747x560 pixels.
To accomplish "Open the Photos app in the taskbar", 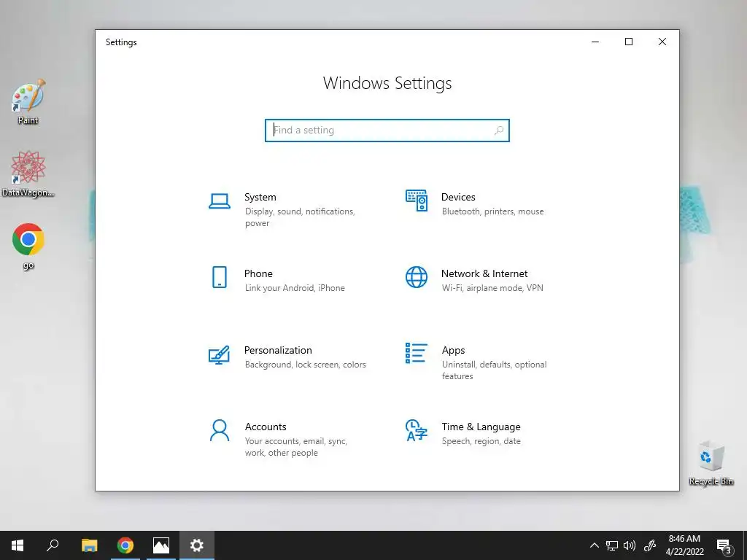I will (161, 545).
